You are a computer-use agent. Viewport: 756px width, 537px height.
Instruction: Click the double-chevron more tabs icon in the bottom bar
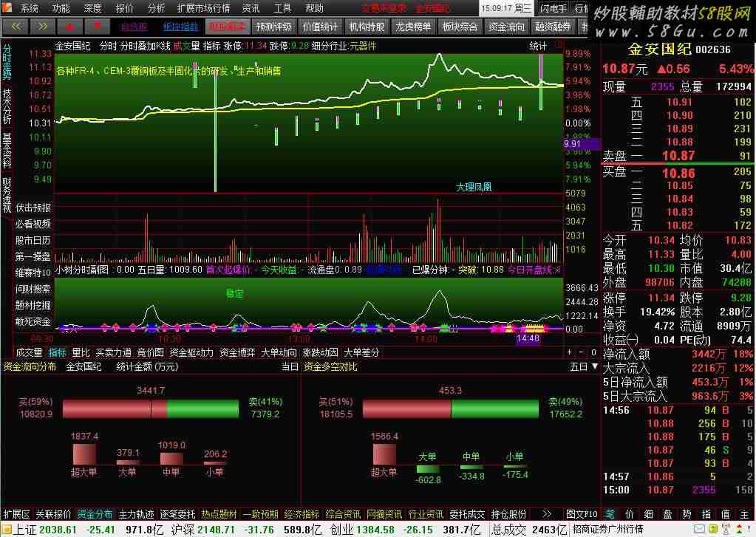(x=547, y=514)
